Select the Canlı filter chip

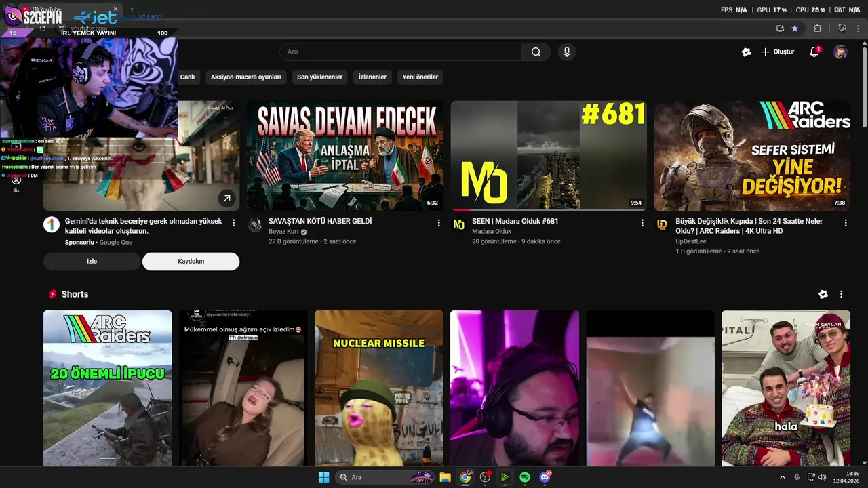coord(188,77)
